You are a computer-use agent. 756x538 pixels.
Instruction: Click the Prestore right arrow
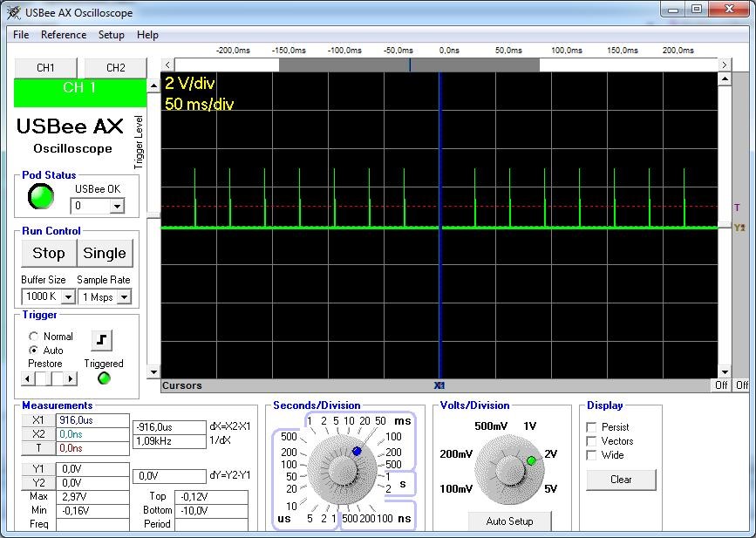pos(71,378)
